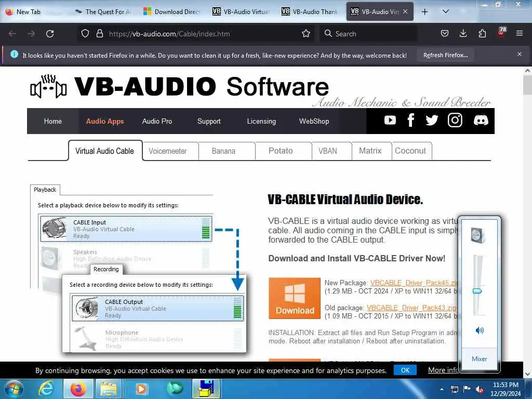Bookmark this page with the star icon
Viewport: 532px width, 399px height.
tap(305, 33)
